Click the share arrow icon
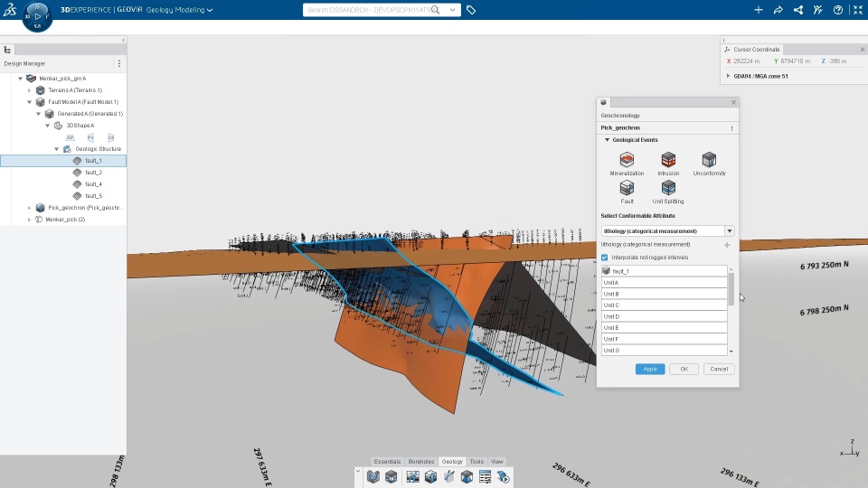This screenshot has height=488, width=868. (778, 10)
